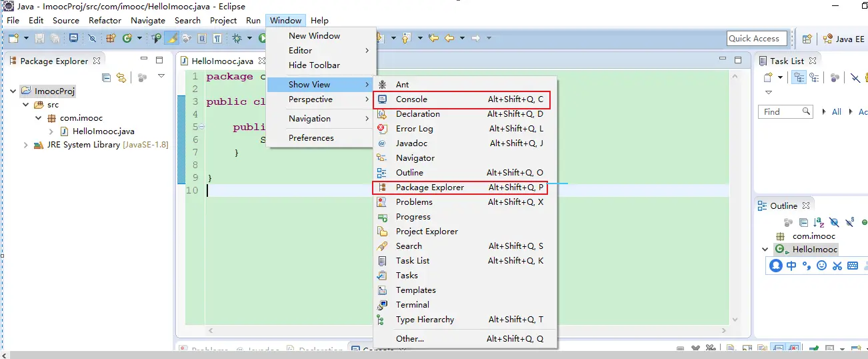Click the New Java Package toolbar icon
868x359 pixels.
(x=111, y=39)
